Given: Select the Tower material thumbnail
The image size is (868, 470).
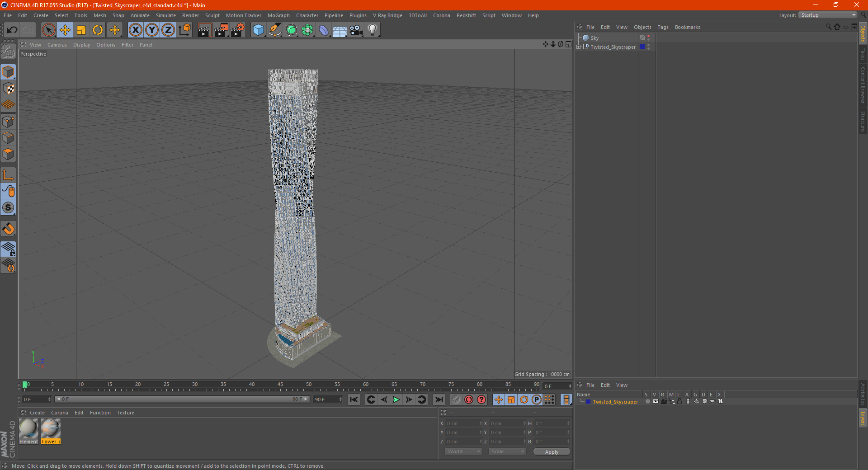Looking at the screenshot, I should 51,428.
